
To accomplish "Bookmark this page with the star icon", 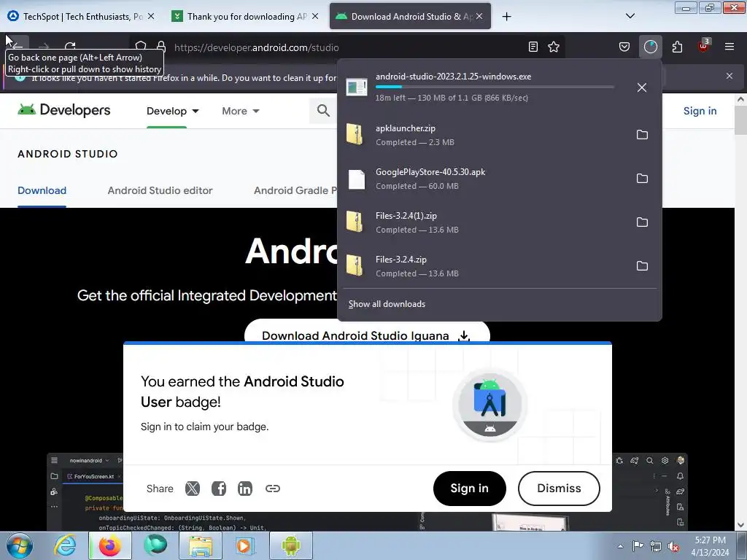I will (554, 47).
